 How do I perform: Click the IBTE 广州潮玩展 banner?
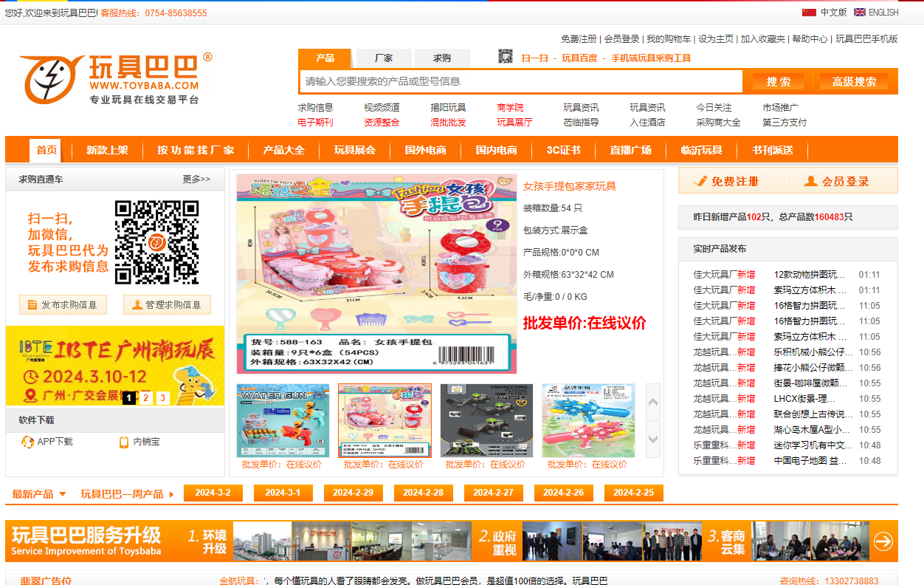(115, 366)
